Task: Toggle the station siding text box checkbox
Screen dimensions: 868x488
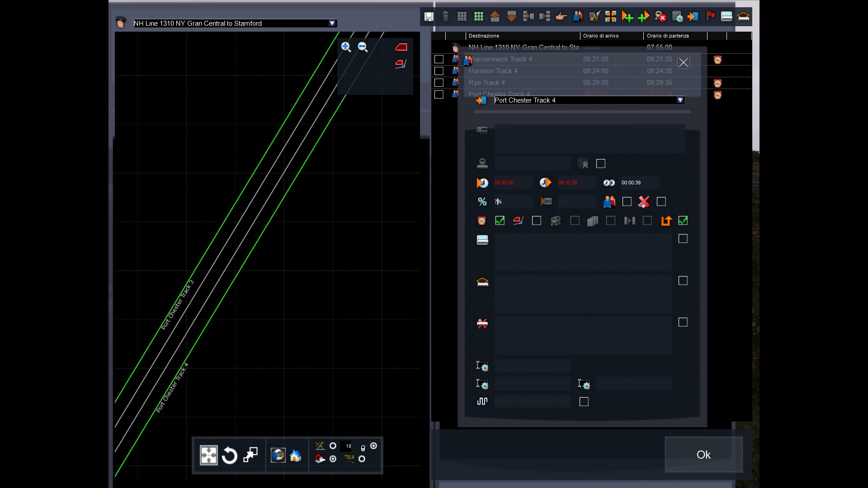Action: point(683,281)
